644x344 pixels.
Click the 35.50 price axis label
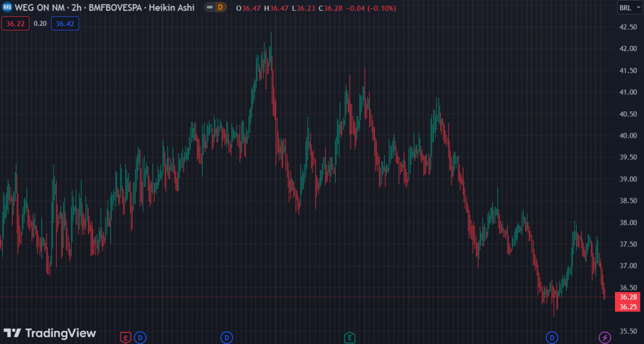[x=628, y=331]
